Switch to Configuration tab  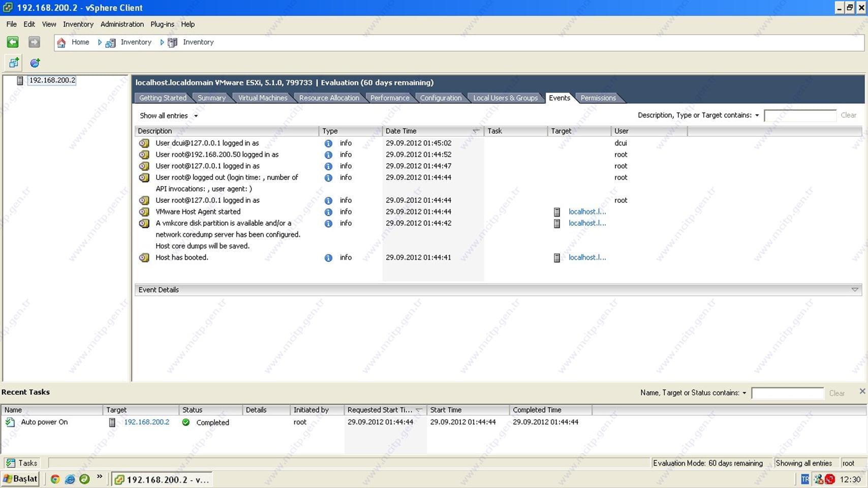click(x=441, y=98)
